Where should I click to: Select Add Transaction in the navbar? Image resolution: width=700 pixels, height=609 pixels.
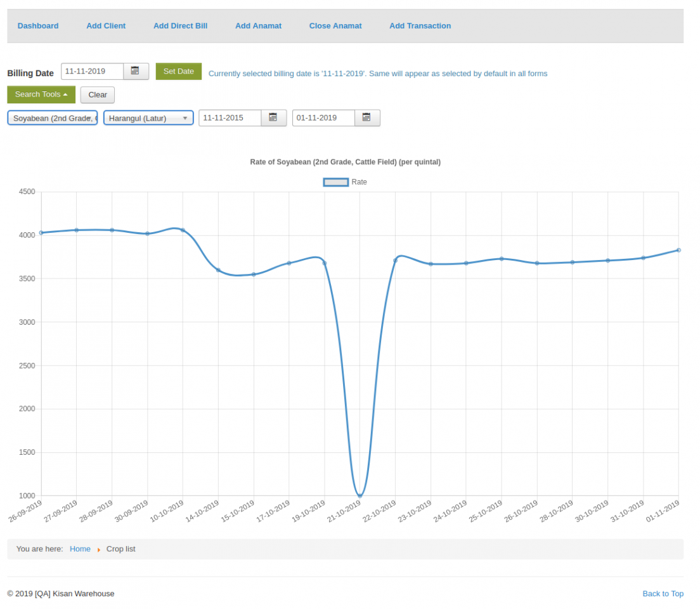click(x=420, y=26)
